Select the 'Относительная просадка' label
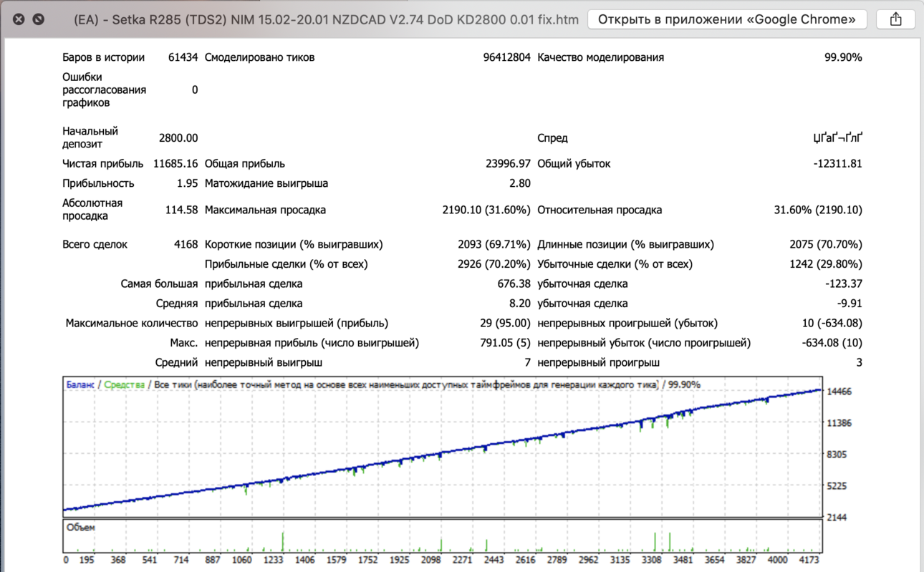Viewport: 924px width, 572px height. pyautogui.click(x=600, y=210)
